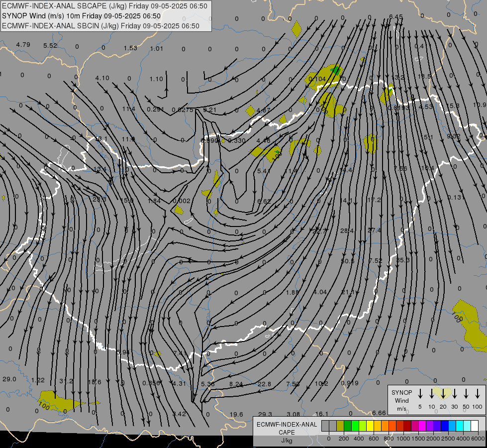Image resolution: width=487 pixels, height=448 pixels.
Task: Click the map value 6.62
Action: pos(264,201)
